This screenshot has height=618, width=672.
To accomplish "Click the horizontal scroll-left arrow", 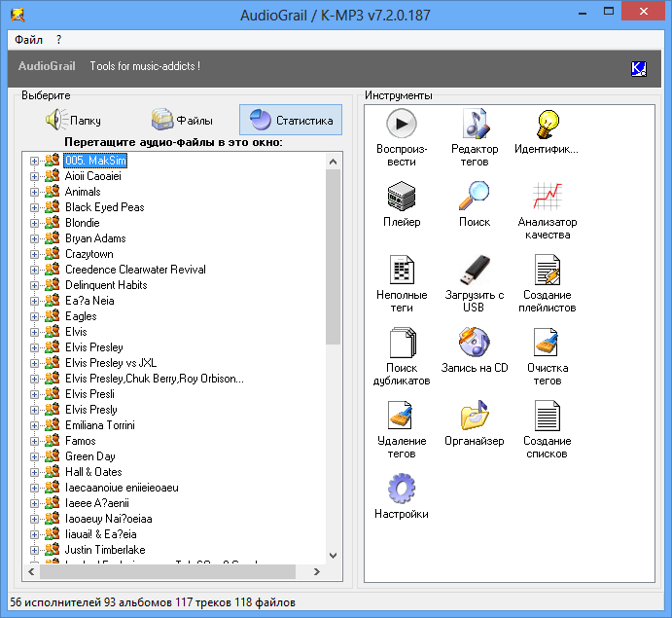I will click(31, 571).
